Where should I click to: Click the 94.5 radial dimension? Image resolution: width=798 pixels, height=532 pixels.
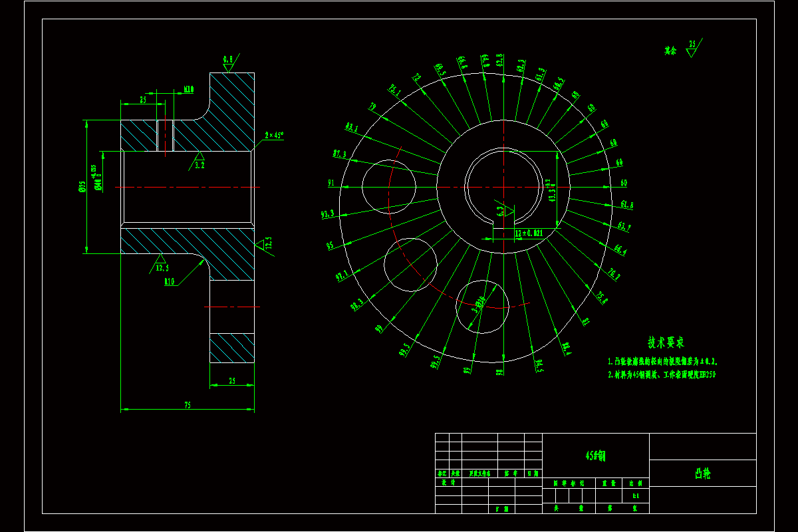pos(538,366)
